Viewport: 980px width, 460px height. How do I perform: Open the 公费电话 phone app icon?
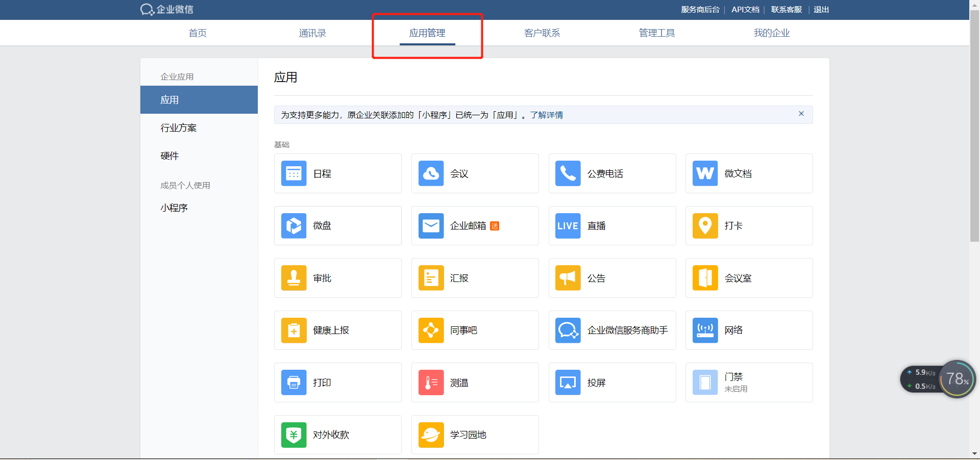568,173
